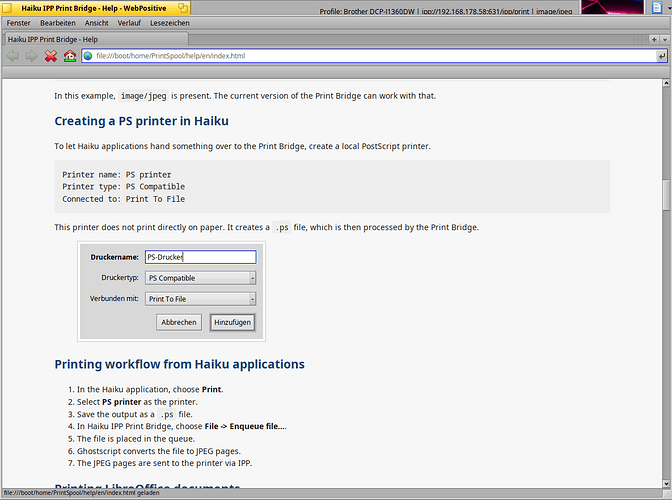Select the Haiku IPP Print Bridge - Help tab
672x500 pixels.
96,39
